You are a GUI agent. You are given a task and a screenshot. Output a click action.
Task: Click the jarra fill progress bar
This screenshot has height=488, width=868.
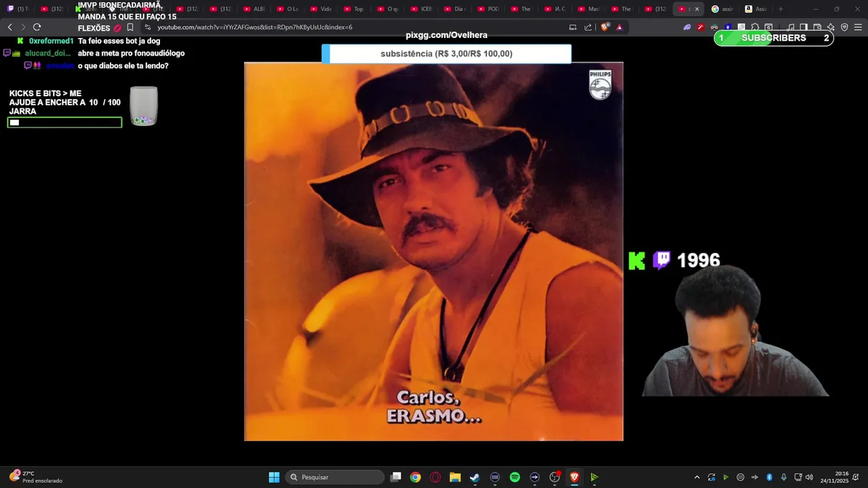pyautogui.click(x=64, y=123)
